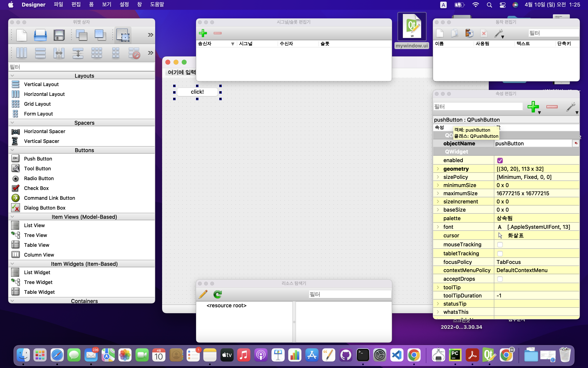This screenshot has height=368, width=588.
Task: Click Delete action red X icon
Action: click(x=484, y=33)
